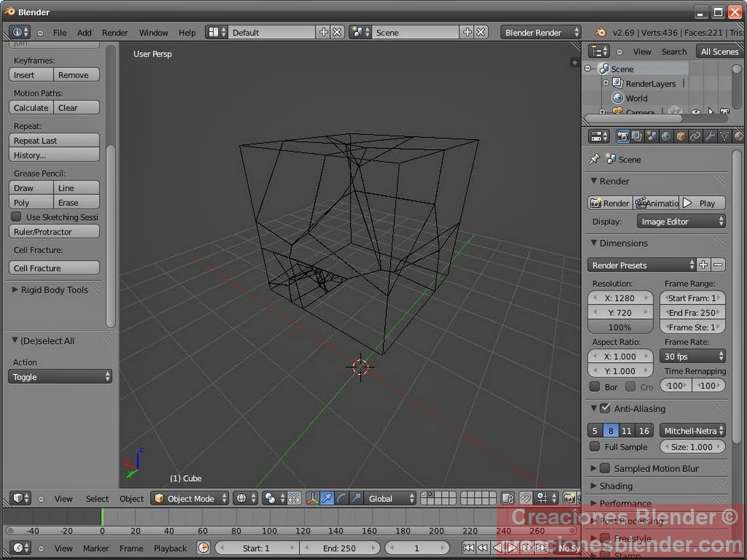Open the viewport shading icon menu
747x560 pixels.
coord(242,499)
